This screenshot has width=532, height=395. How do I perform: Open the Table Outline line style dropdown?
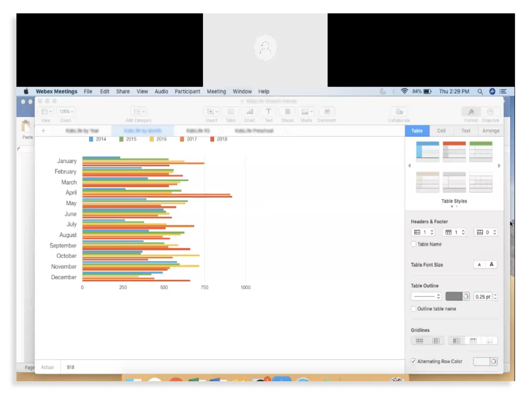pyautogui.click(x=426, y=296)
